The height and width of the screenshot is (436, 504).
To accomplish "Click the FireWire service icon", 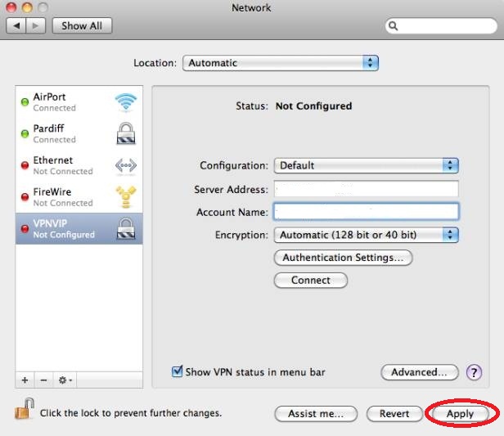I will click(x=125, y=197).
